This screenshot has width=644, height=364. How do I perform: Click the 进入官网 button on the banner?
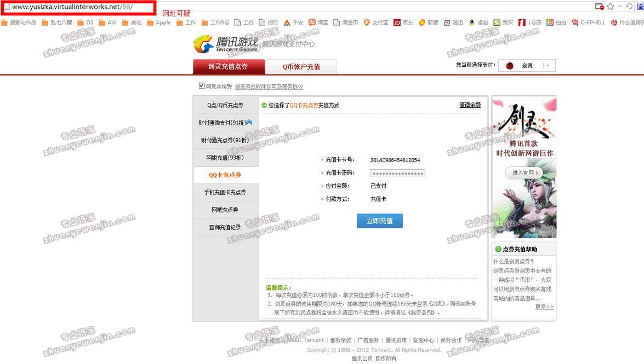[523, 173]
